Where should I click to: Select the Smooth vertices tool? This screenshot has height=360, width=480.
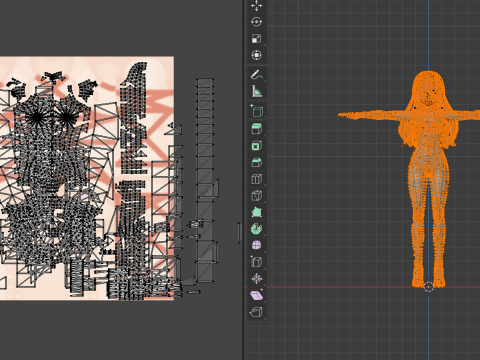tap(256, 245)
